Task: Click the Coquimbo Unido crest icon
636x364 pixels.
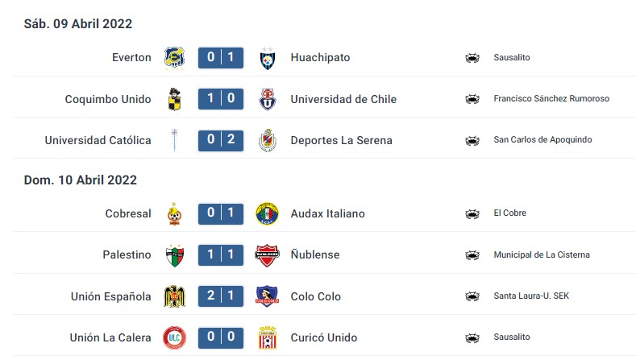Action: pyautogui.click(x=174, y=99)
